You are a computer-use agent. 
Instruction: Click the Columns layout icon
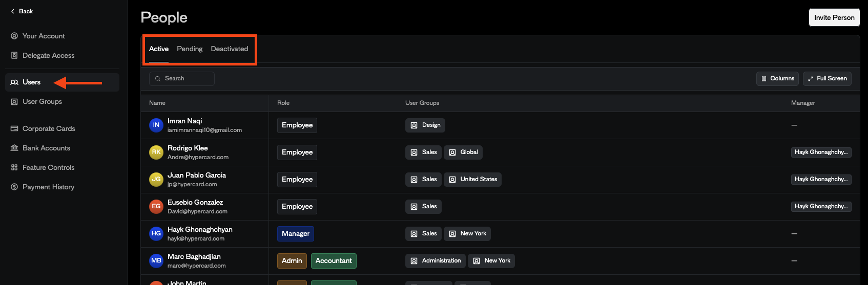point(764,79)
